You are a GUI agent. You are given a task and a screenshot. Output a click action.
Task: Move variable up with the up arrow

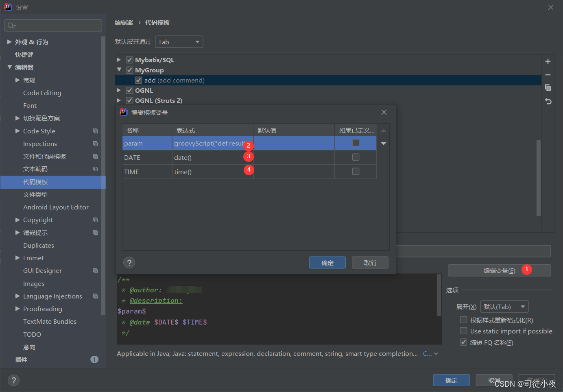[383, 131]
